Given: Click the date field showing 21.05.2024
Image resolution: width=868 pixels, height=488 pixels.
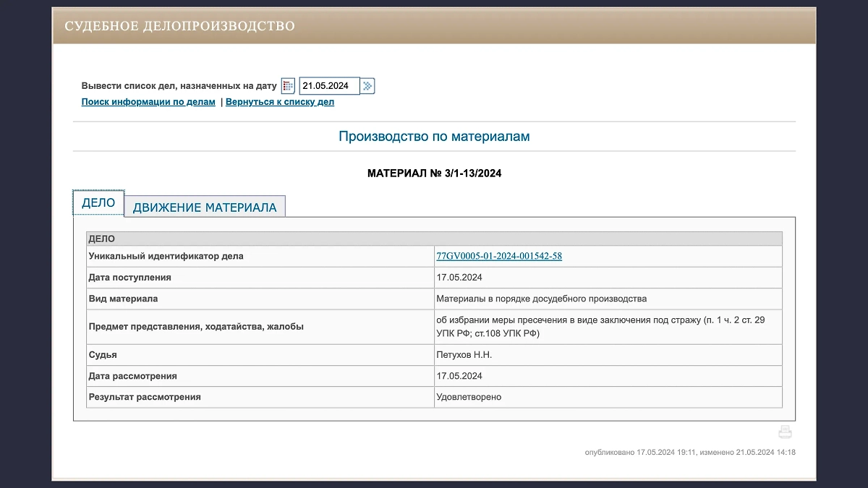Looking at the screenshot, I should pos(329,86).
